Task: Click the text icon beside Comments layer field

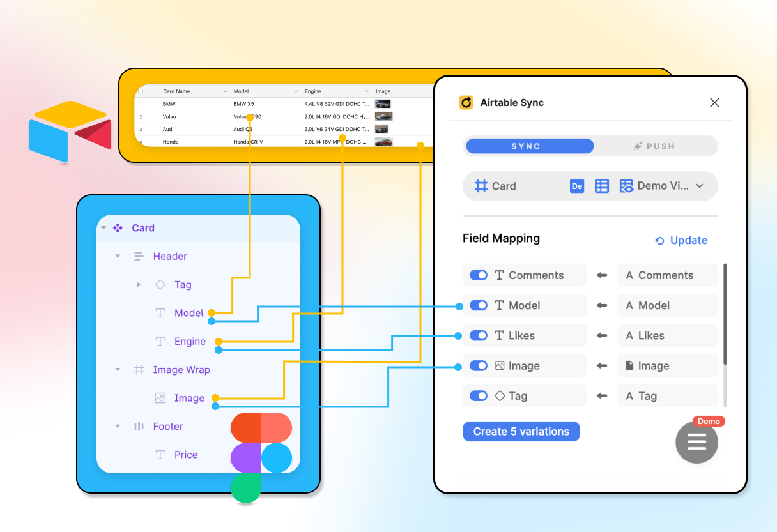Action: click(x=500, y=275)
